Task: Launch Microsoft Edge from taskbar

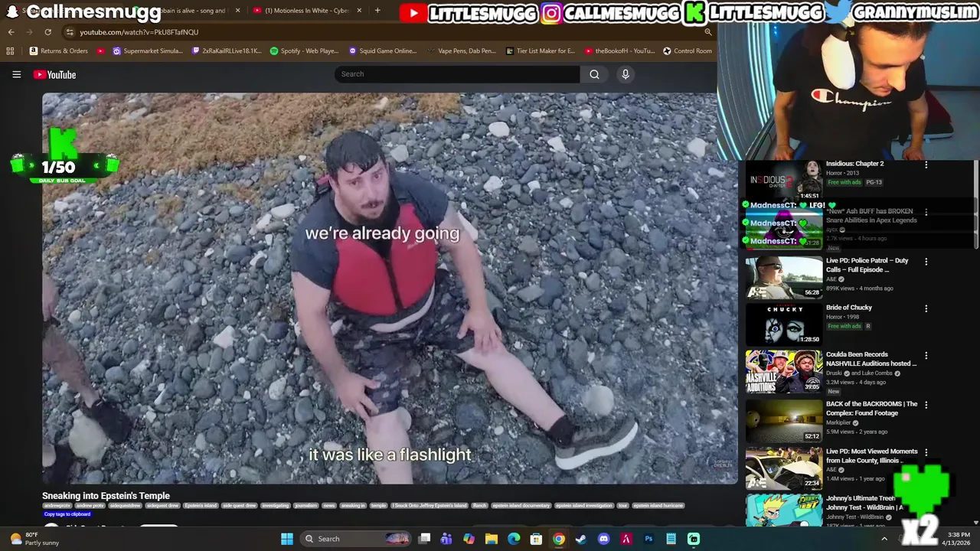Action: [514, 539]
